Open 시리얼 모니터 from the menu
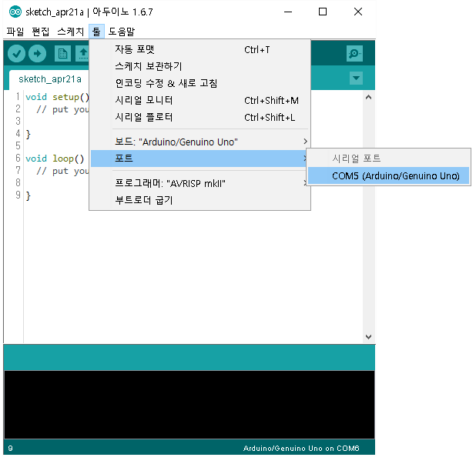Viewport: 476px width, 464px height. 200,100
